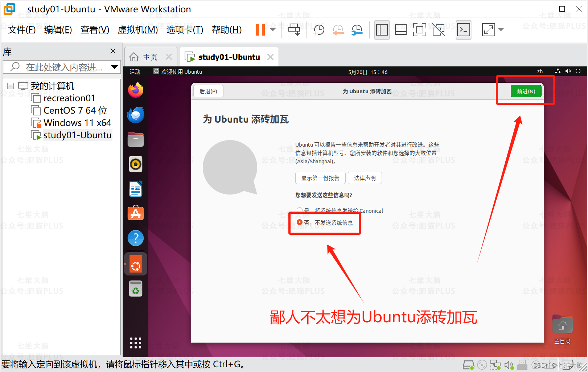Click the 后退(P) button
Viewport: 588px width, 372px height.
208,91
